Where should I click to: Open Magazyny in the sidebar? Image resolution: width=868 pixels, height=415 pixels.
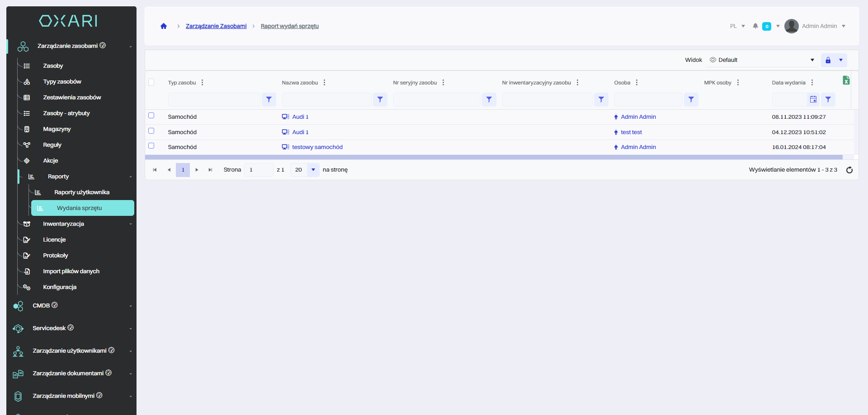click(57, 129)
